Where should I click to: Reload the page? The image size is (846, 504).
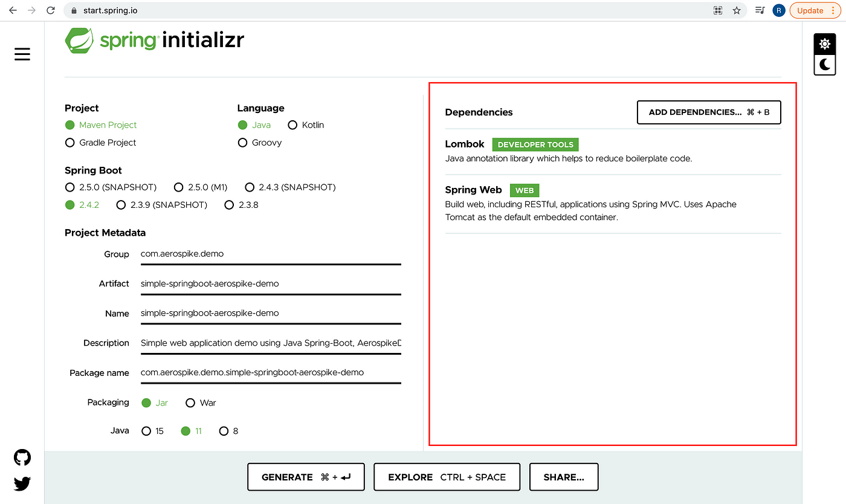(51, 10)
